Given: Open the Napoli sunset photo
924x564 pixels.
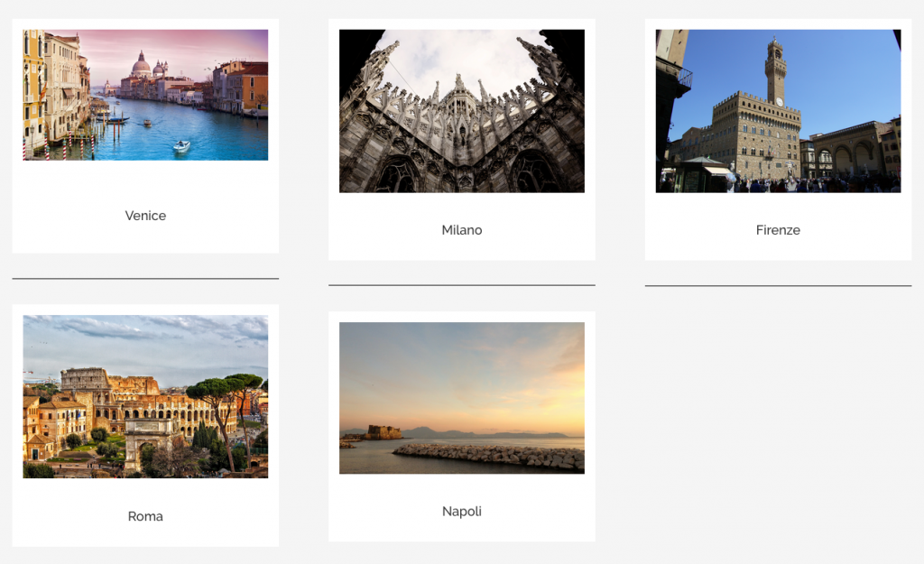Looking at the screenshot, I should (x=462, y=398).
